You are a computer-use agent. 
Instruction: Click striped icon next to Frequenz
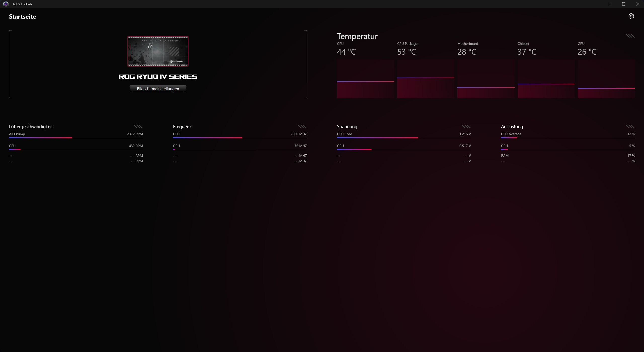click(302, 126)
